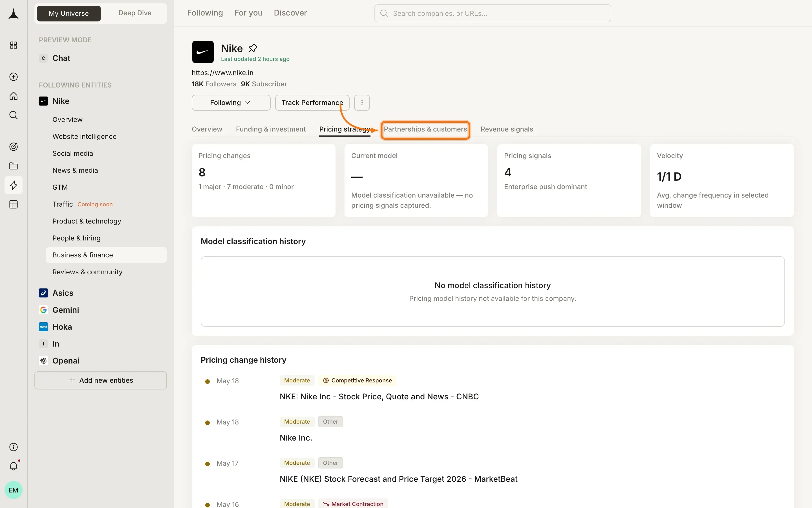
Task: Open the Asics entity
Action: [63, 293]
